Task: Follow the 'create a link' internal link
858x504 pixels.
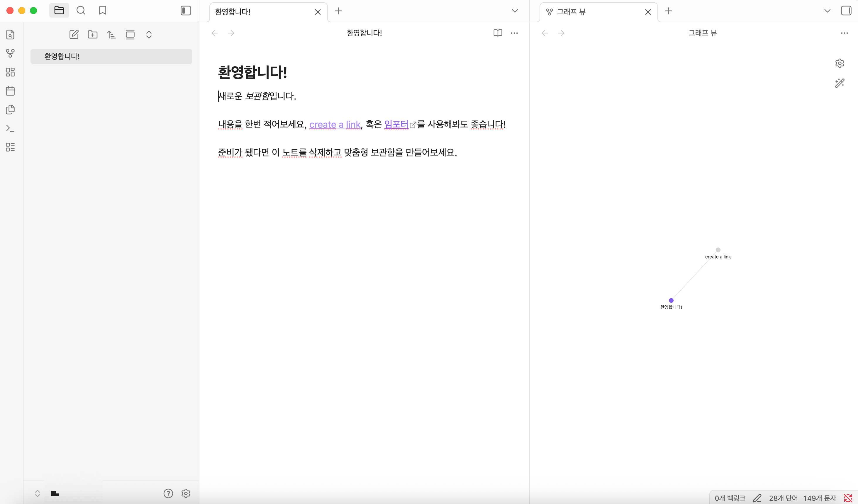Action: [x=335, y=125]
